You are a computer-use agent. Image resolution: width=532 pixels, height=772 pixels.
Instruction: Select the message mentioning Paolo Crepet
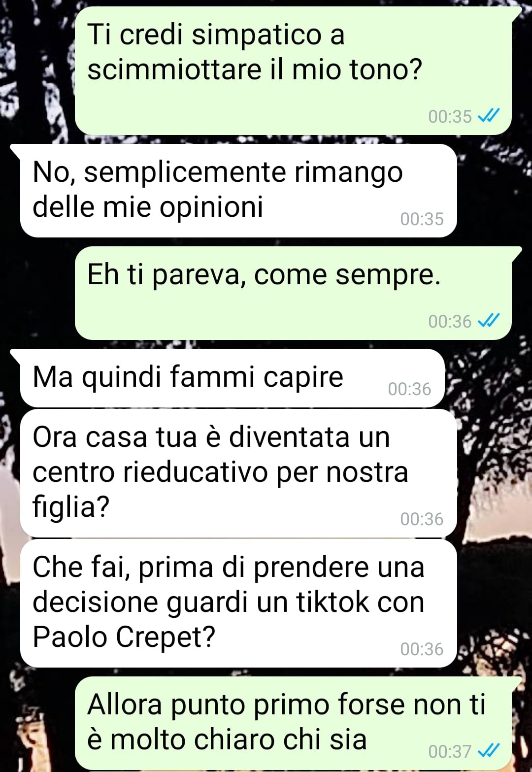click(238, 603)
